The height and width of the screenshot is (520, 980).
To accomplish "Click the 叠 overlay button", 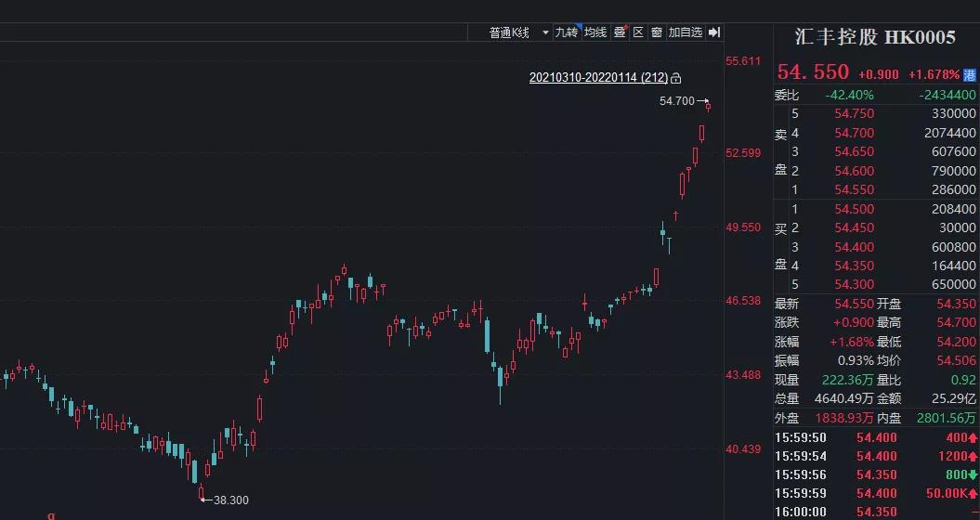I will tap(620, 32).
